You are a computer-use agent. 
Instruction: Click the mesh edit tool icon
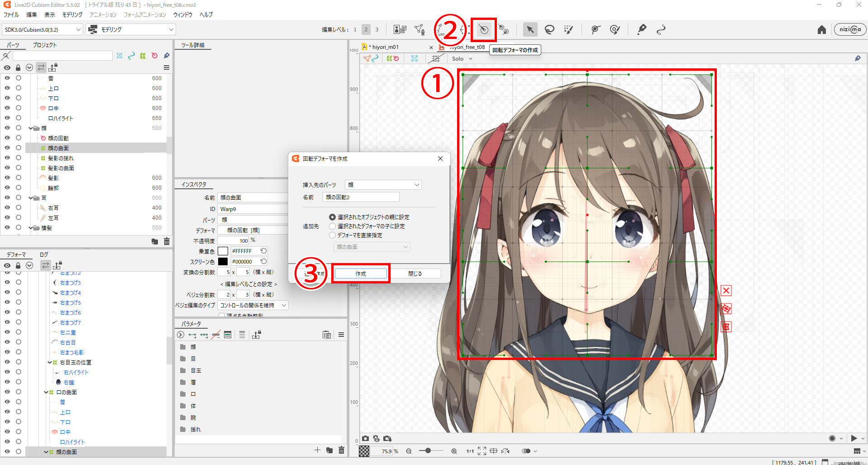point(420,30)
